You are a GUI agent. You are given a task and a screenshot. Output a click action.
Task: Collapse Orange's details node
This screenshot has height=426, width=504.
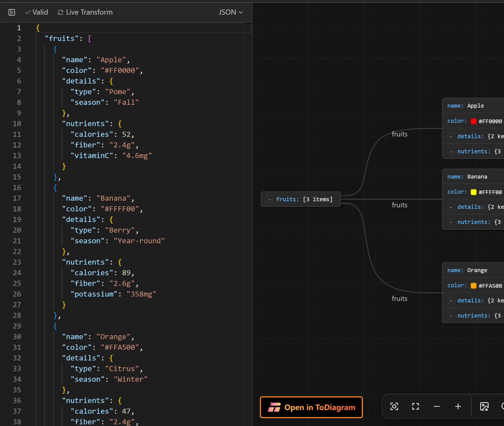(x=451, y=301)
